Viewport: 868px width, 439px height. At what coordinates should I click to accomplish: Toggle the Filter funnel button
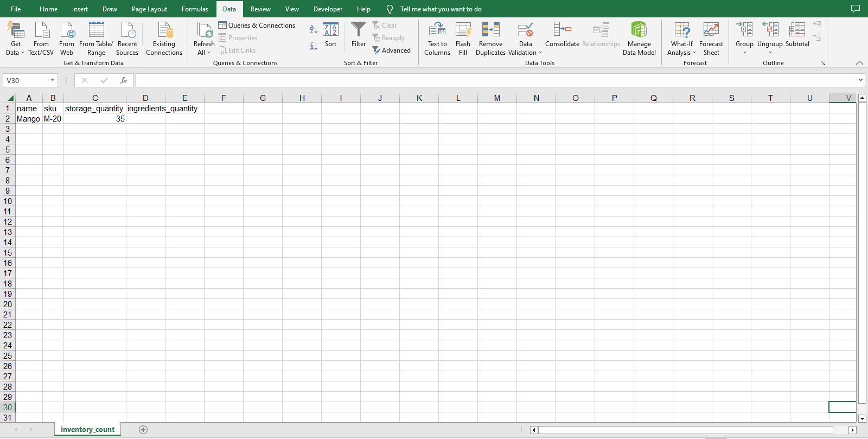(359, 35)
